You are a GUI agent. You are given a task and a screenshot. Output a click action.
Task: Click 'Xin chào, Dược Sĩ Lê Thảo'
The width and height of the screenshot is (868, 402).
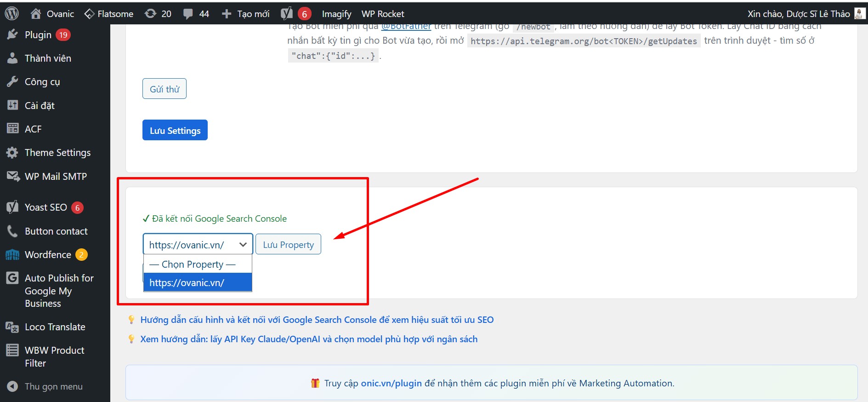(799, 14)
